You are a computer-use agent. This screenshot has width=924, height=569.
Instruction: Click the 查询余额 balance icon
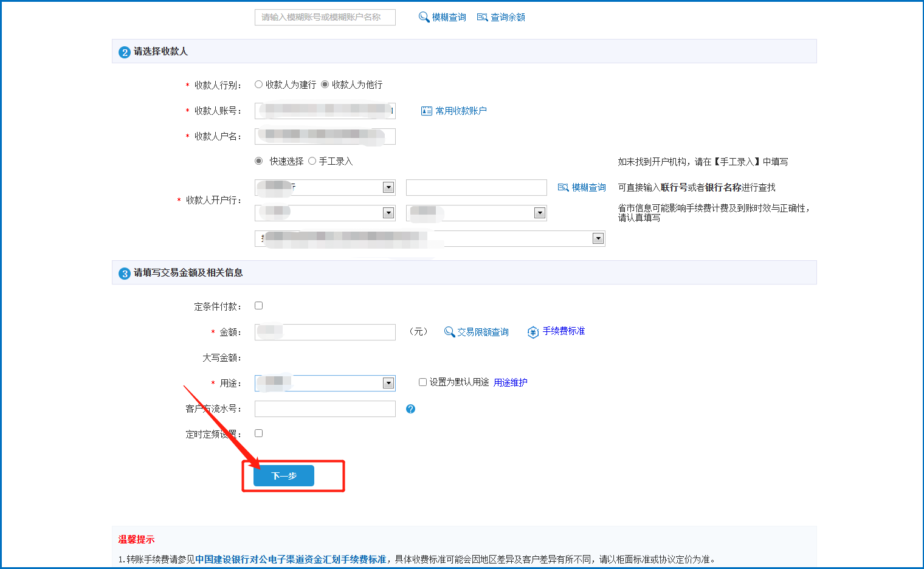[483, 17]
